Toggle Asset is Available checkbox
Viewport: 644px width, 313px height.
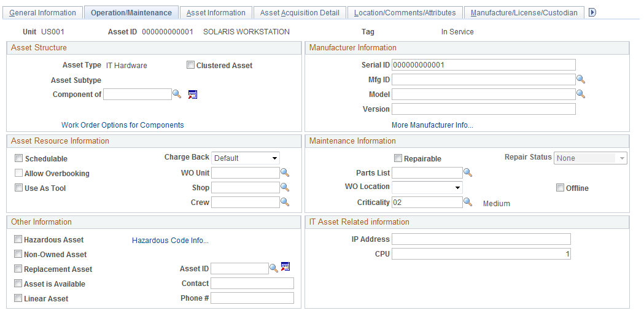pos(18,284)
